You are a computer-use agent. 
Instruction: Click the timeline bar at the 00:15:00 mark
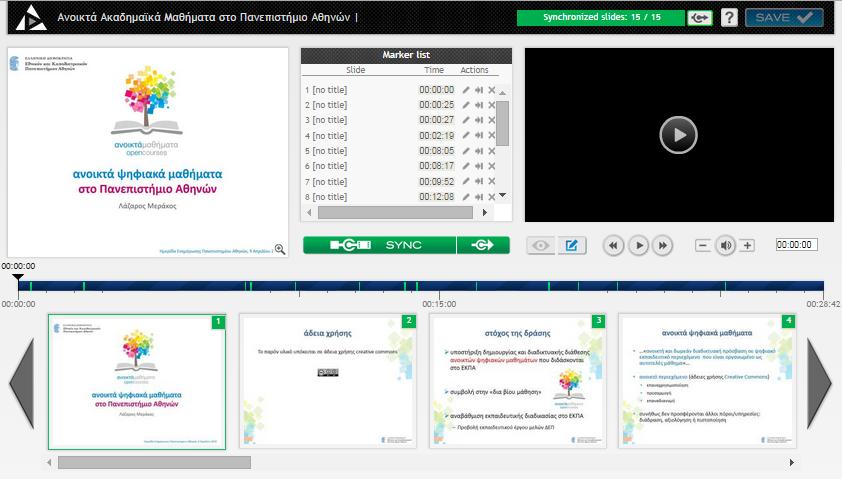pos(439,286)
